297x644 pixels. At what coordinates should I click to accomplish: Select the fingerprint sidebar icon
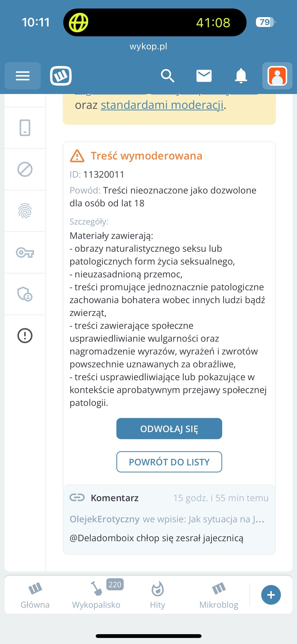(25, 211)
